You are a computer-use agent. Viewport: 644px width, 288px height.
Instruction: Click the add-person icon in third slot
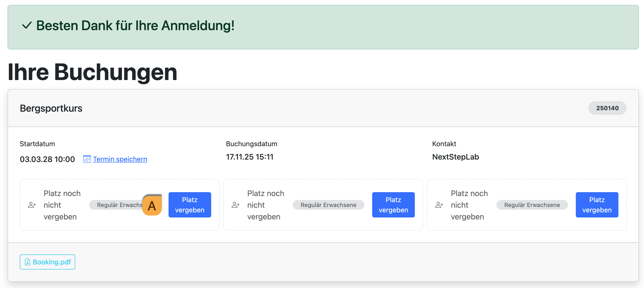click(x=439, y=205)
